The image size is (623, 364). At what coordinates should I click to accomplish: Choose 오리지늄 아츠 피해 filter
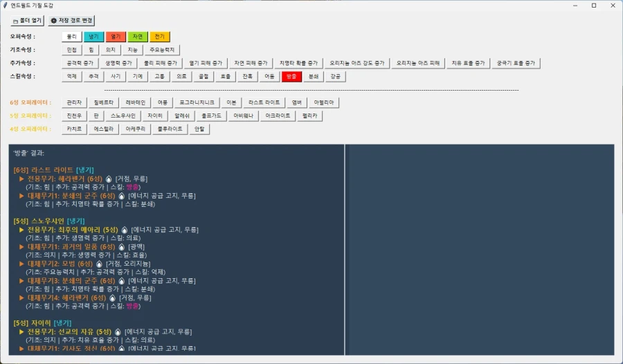pos(418,63)
